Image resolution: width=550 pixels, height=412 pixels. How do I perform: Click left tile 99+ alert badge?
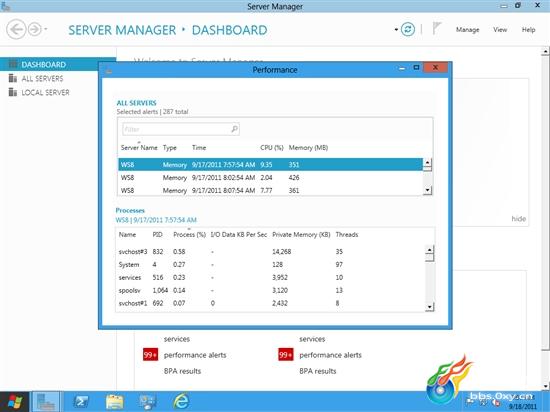click(150, 355)
